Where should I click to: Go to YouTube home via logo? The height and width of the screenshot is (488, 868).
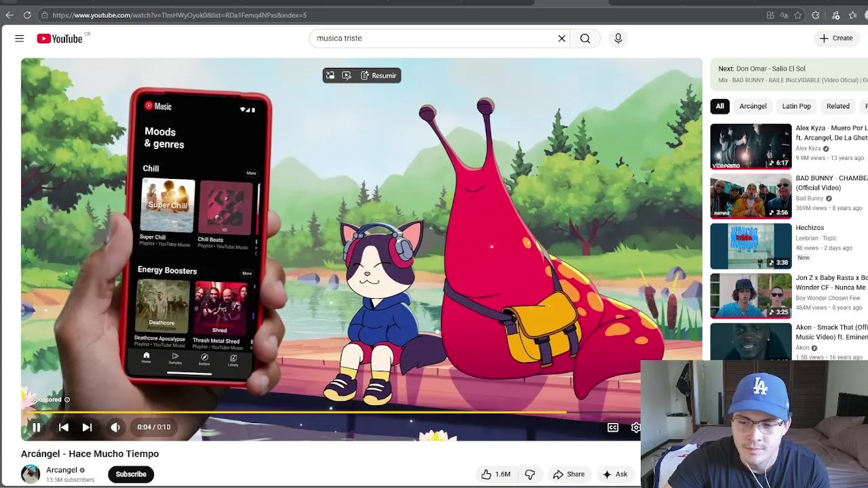[x=60, y=39]
